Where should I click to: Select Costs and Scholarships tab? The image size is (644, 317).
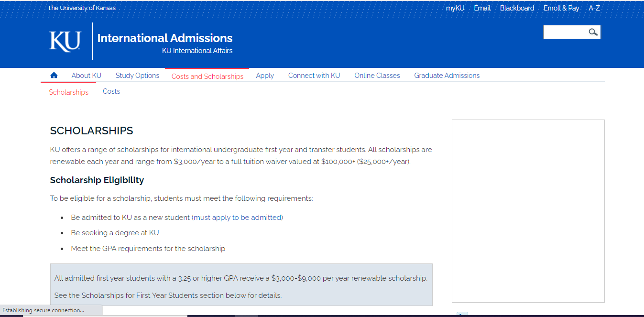pyautogui.click(x=207, y=77)
